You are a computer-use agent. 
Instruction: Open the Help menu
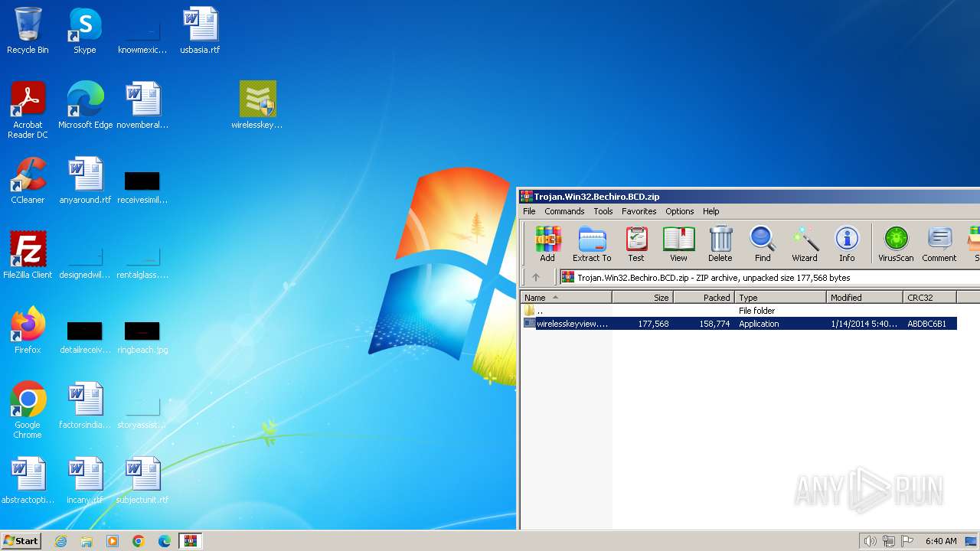(x=711, y=211)
